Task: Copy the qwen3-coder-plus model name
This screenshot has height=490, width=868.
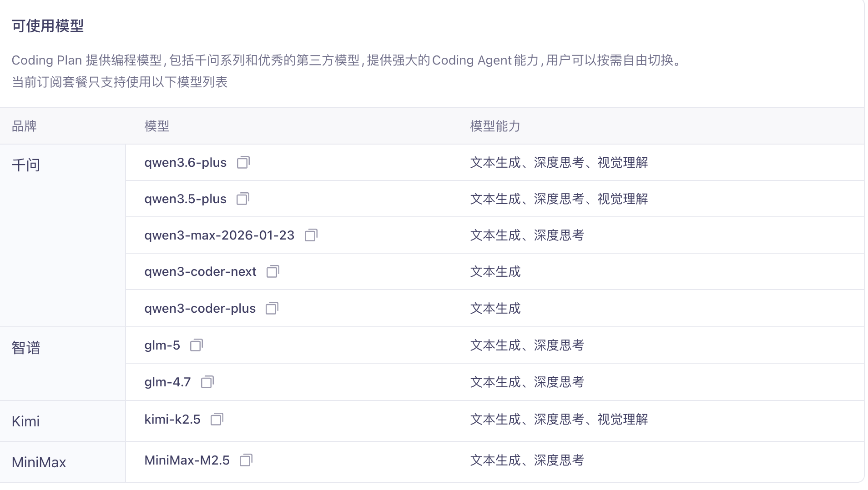Action: tap(272, 308)
